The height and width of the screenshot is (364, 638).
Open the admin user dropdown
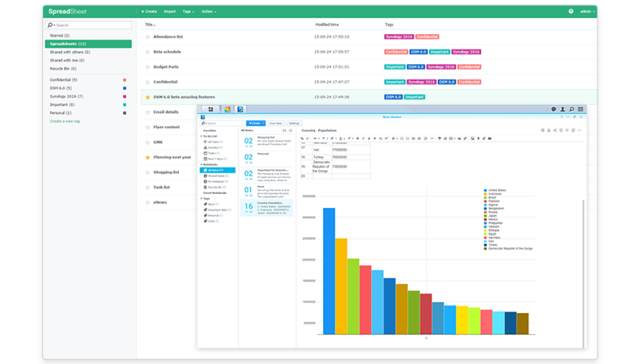click(586, 11)
